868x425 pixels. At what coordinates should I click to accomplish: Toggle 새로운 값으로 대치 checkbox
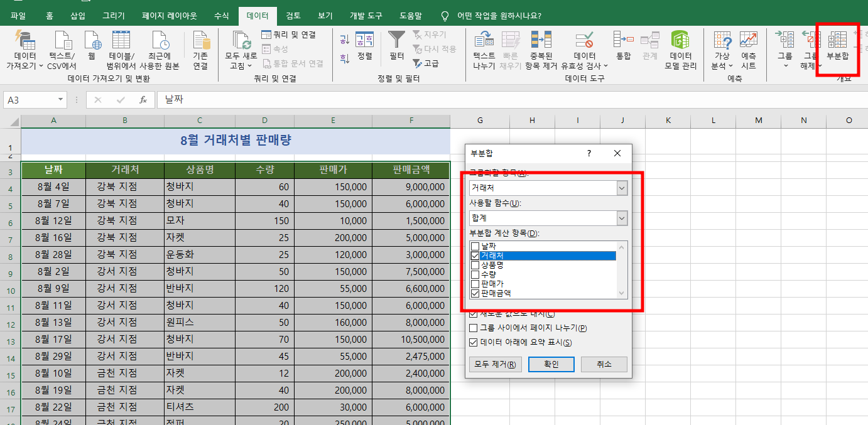(x=474, y=313)
